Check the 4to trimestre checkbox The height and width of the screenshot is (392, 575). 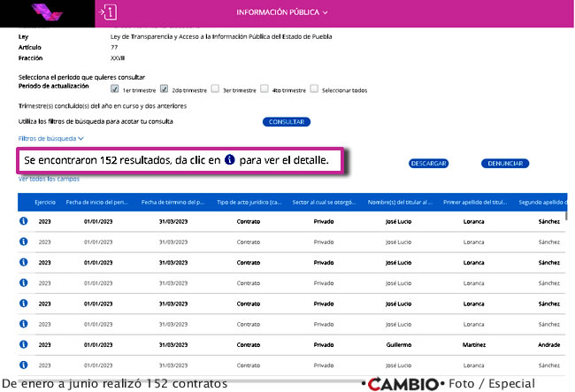pyautogui.click(x=264, y=88)
